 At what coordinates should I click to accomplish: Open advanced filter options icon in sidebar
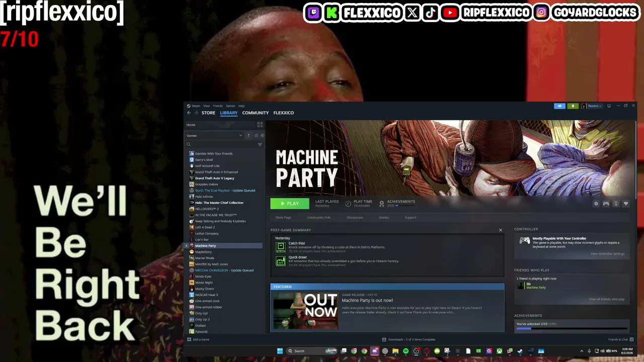(x=260, y=144)
